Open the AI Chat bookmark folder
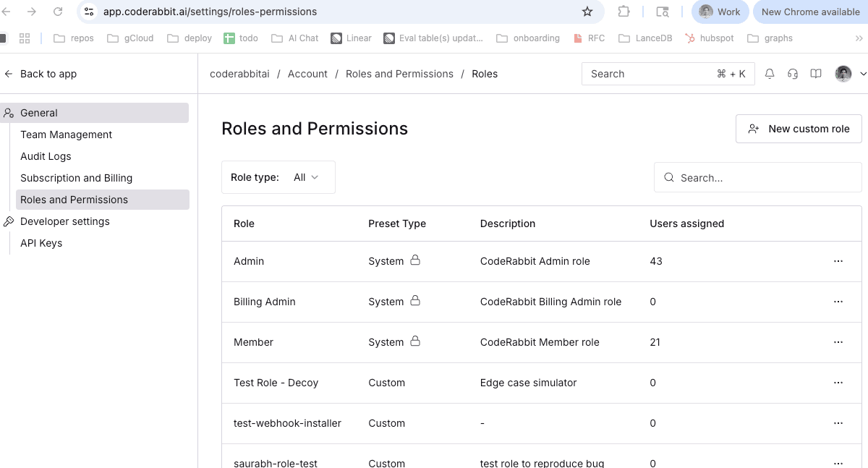The image size is (868, 468). coord(294,38)
